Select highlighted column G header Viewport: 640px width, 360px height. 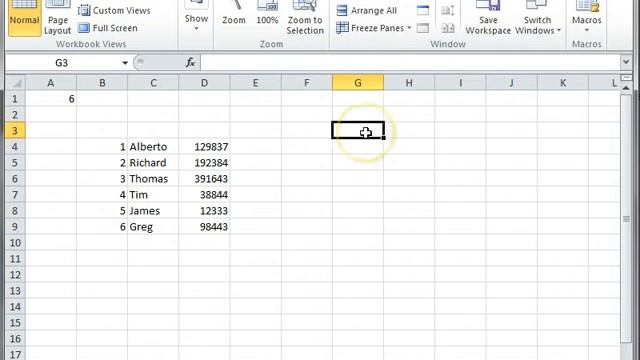point(358,83)
